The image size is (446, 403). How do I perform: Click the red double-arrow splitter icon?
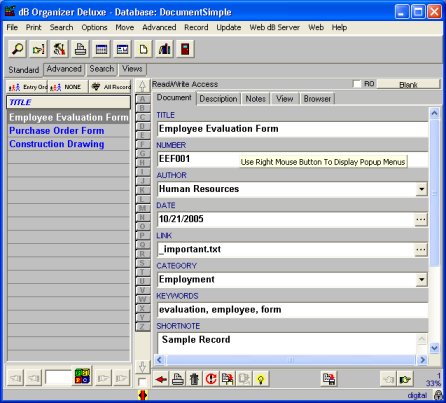pos(143,396)
